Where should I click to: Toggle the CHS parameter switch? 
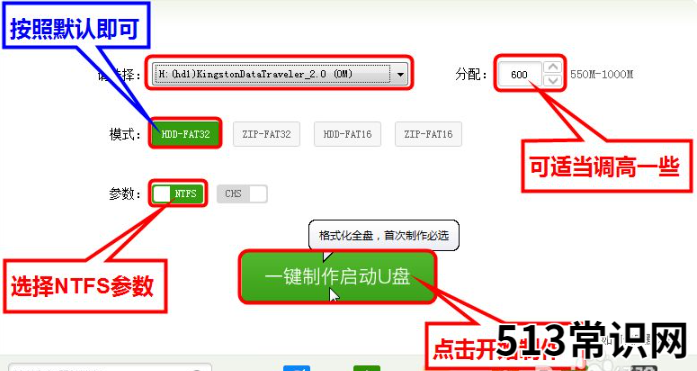pyautogui.click(x=242, y=194)
